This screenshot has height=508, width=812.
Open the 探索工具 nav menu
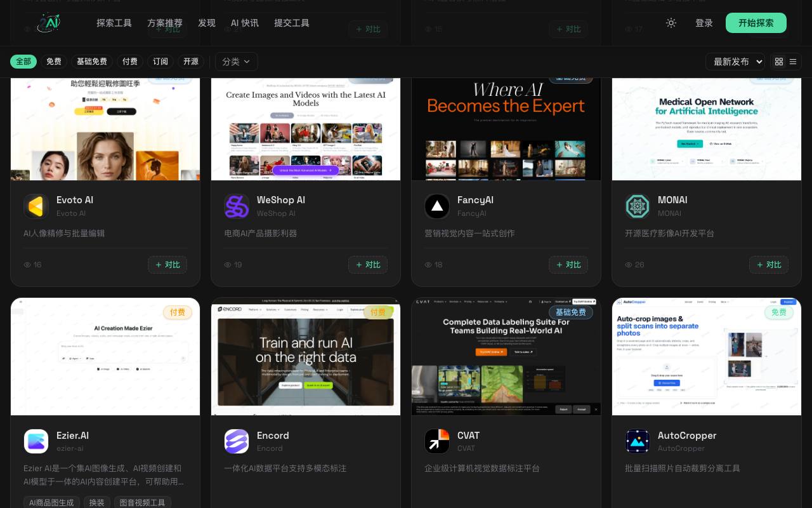(x=114, y=23)
